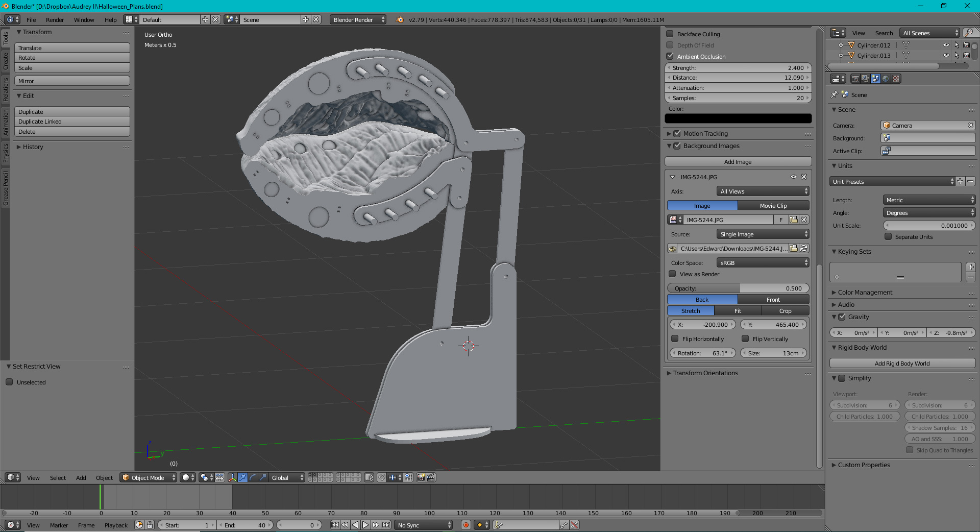Expand Cylinder.012 in the outliner

pos(841,45)
